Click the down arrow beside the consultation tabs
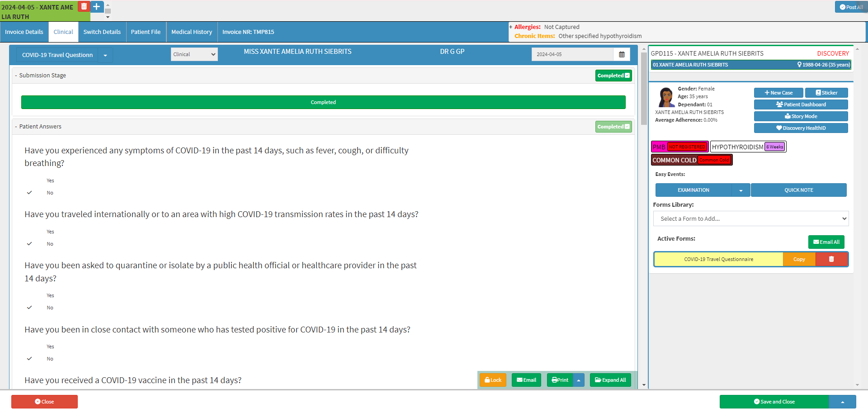Image resolution: width=868 pixels, height=413 pixels. (108, 17)
